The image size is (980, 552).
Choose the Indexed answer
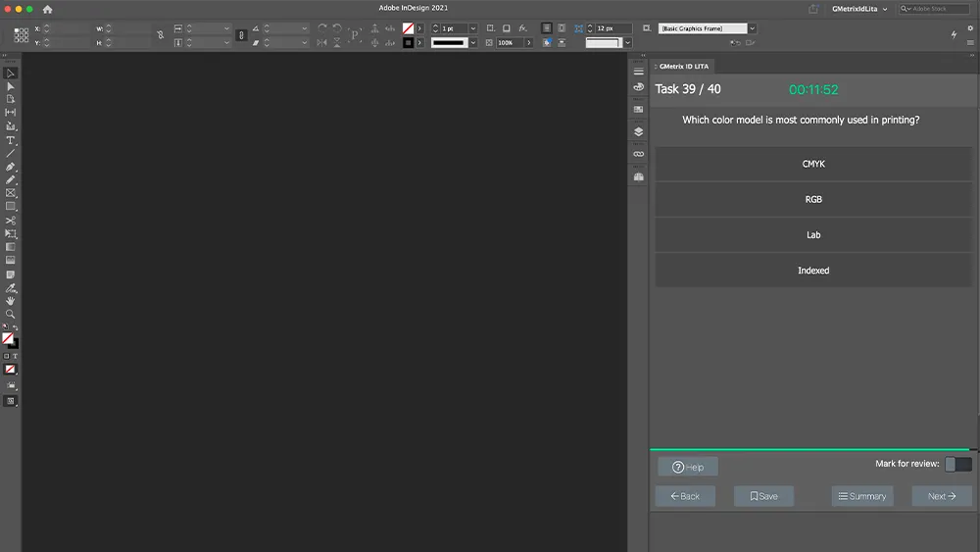tap(813, 271)
